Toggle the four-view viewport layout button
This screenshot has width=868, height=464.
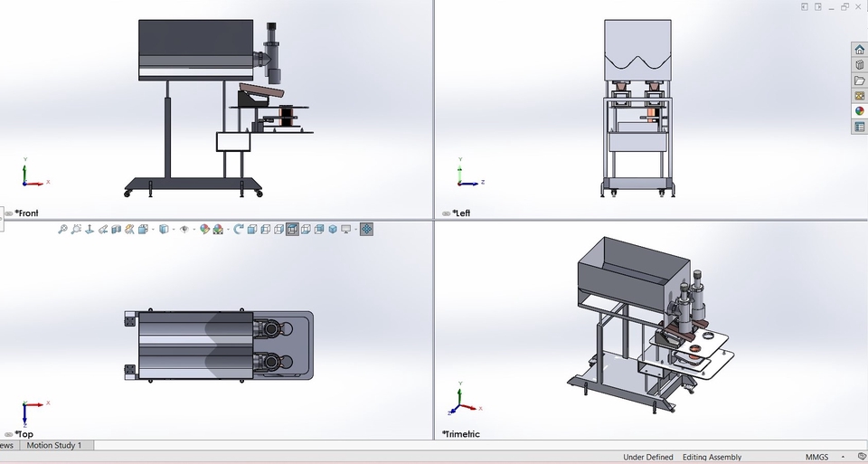(366, 229)
